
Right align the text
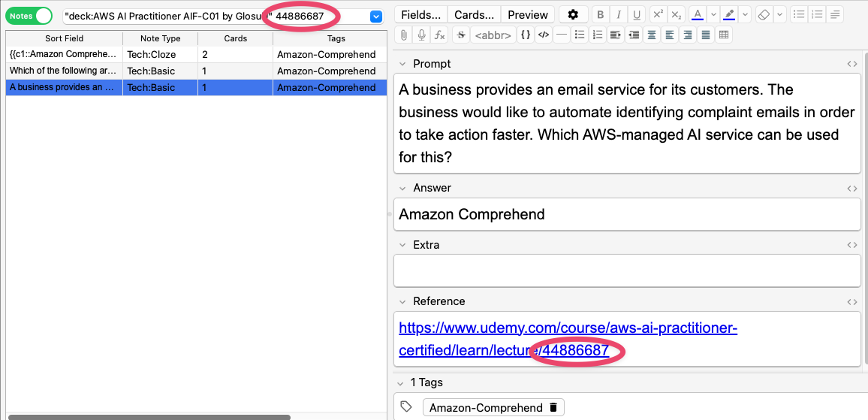click(x=688, y=35)
